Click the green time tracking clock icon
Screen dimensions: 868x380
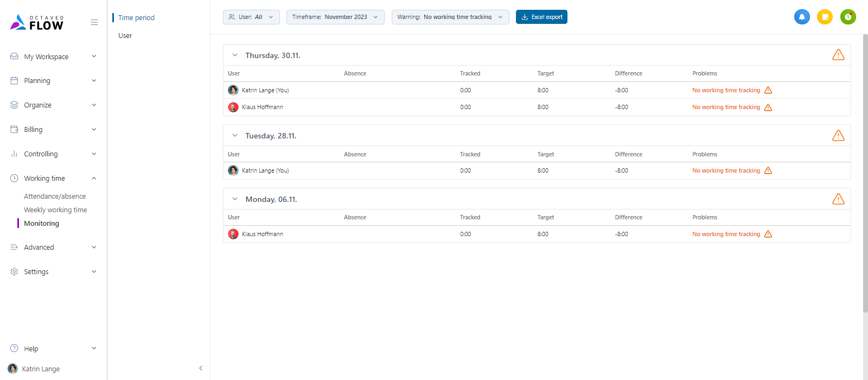[848, 17]
